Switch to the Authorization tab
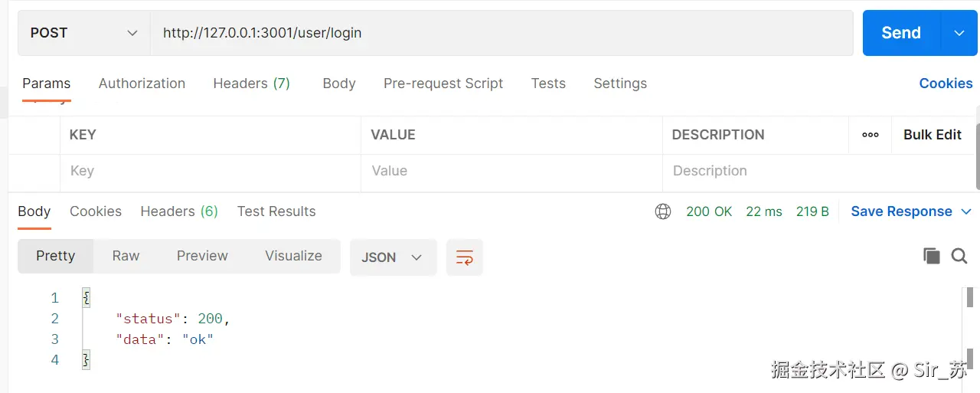The width and height of the screenshot is (980, 393). [x=142, y=84]
